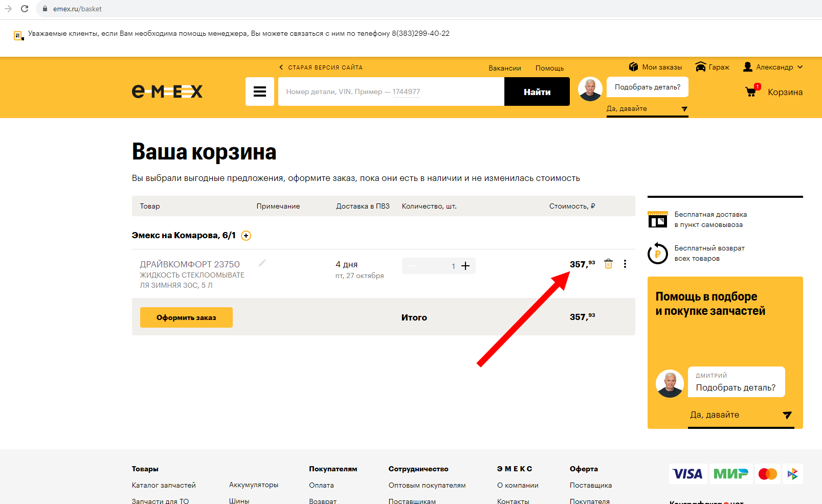
Task: Click the item price 357,93
Action: [x=583, y=264]
